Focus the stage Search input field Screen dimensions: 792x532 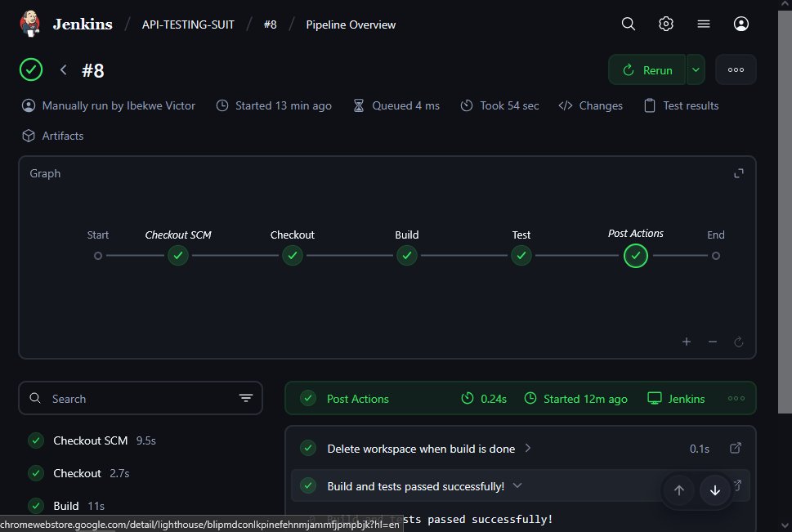(x=141, y=399)
